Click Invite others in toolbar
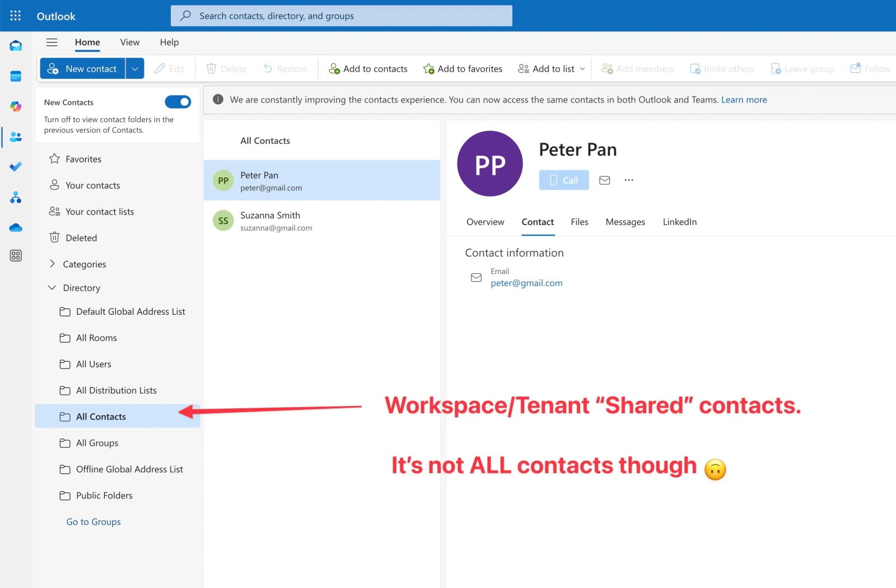Image resolution: width=896 pixels, height=588 pixels. (722, 69)
